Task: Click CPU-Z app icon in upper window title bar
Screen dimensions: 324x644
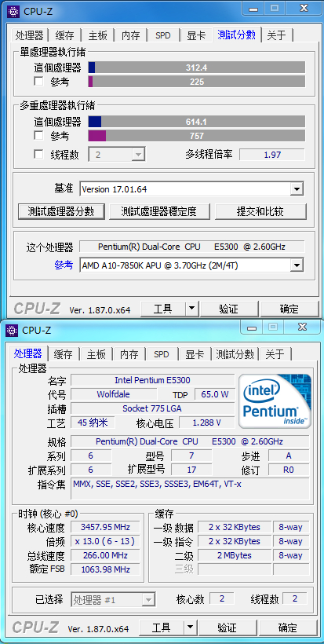Action: [13, 11]
